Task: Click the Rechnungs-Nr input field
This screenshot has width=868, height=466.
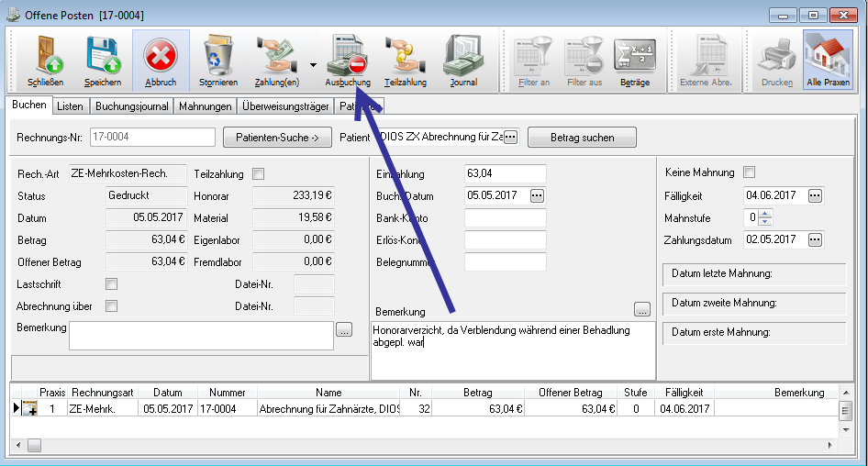Action: (x=152, y=137)
